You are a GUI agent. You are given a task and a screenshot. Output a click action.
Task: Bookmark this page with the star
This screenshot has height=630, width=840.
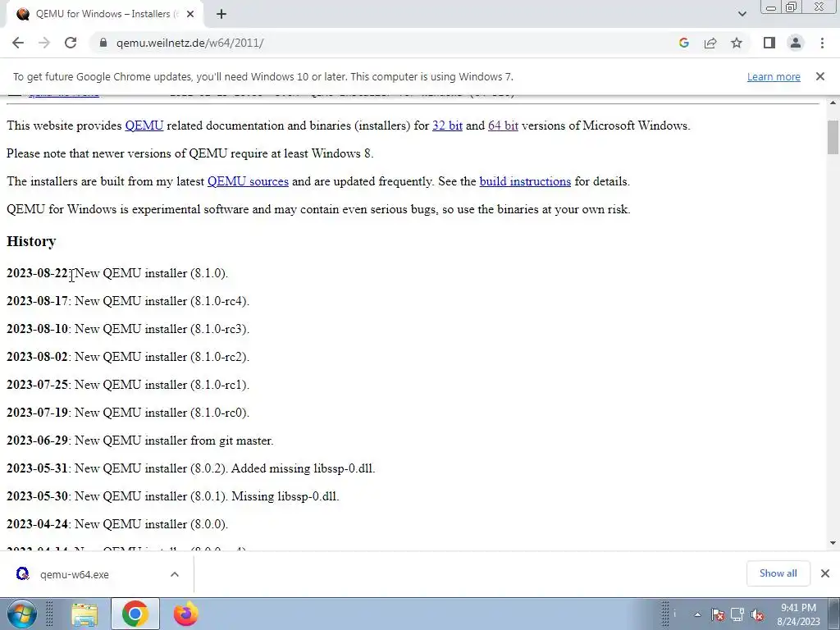737,43
